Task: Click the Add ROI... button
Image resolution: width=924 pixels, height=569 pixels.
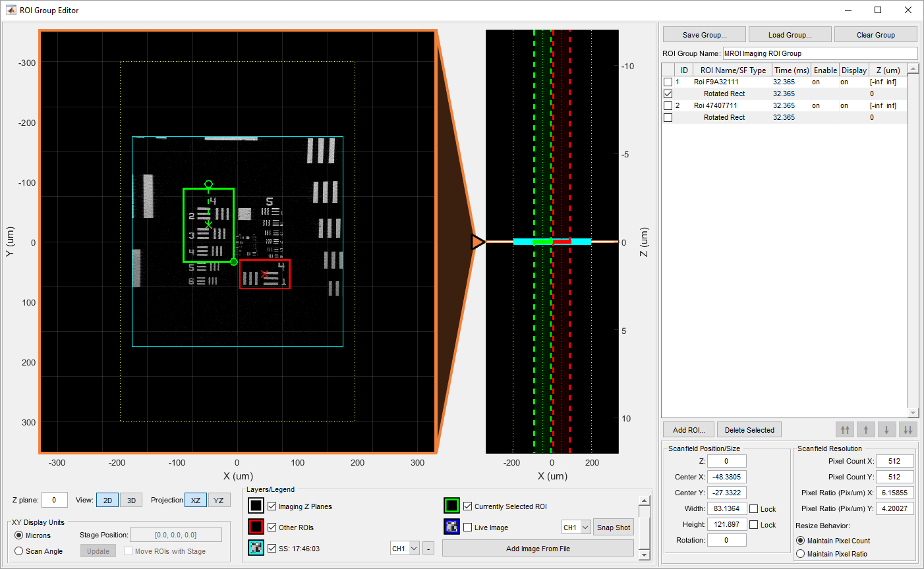Action: tap(688, 430)
